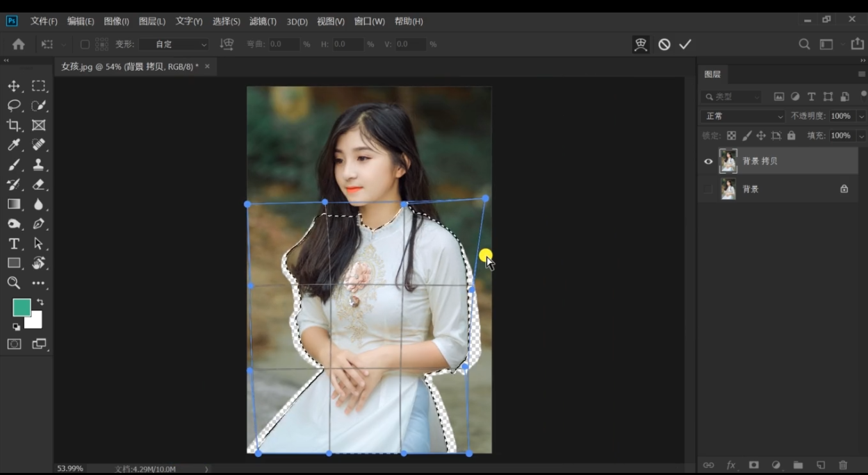868x475 pixels.
Task: Switch to the 女孩.jpg document tab
Action: (129, 67)
